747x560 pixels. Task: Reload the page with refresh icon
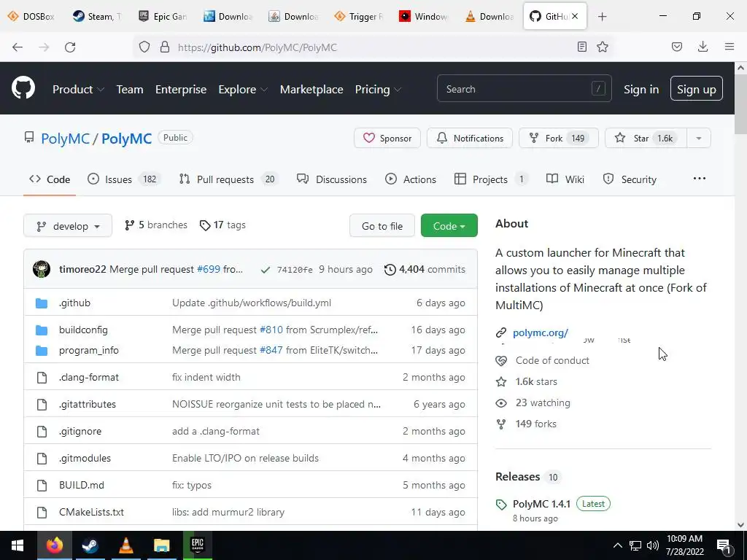[x=70, y=47]
